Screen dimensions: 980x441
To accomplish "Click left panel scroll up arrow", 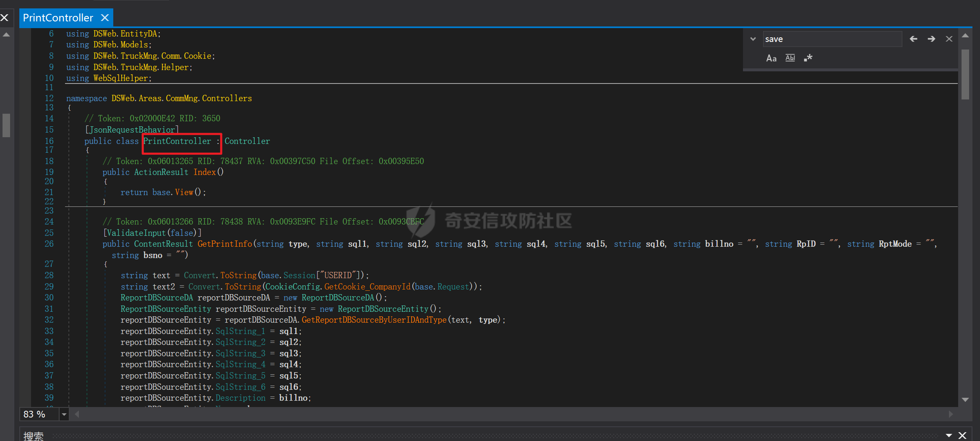I will tap(6, 35).
